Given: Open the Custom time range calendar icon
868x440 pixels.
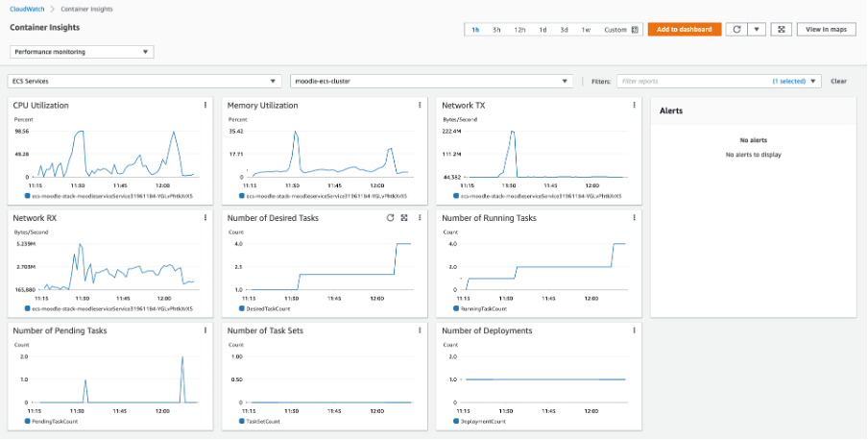Looking at the screenshot, I should click(x=636, y=30).
